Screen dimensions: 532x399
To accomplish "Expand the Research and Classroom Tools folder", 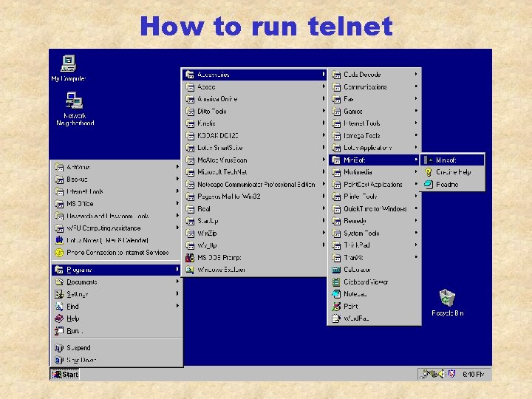I will point(117,216).
